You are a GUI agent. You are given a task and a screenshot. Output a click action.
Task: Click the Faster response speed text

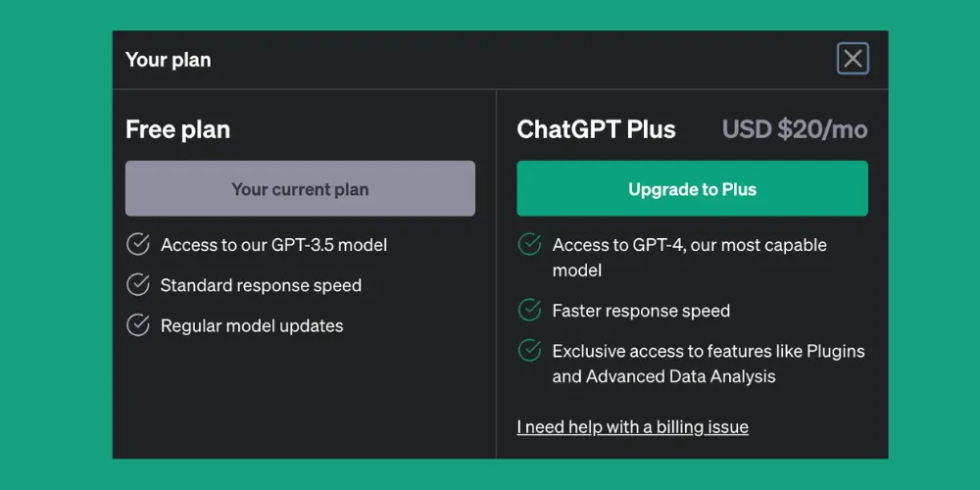point(641,311)
